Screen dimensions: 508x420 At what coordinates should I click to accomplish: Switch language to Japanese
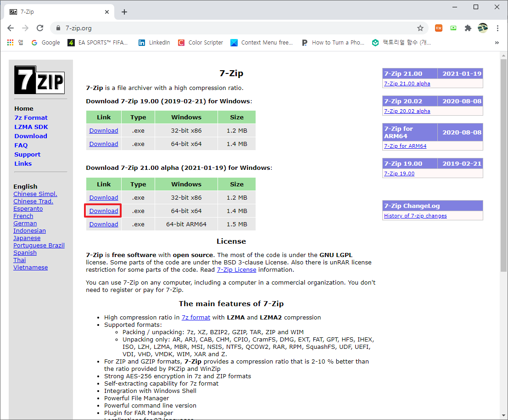tap(27, 238)
